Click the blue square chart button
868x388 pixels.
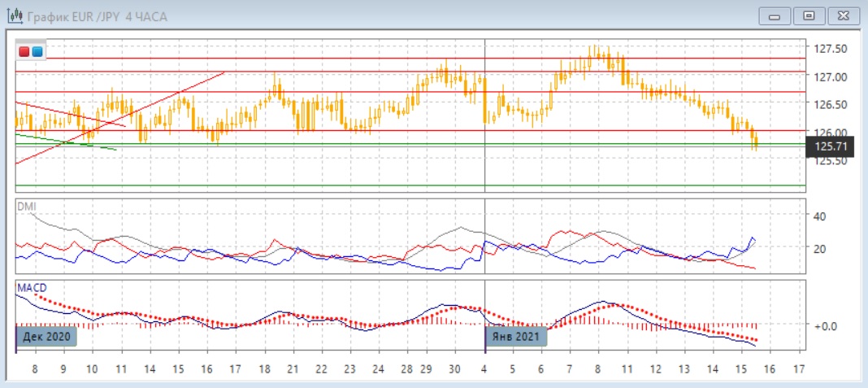pos(37,51)
